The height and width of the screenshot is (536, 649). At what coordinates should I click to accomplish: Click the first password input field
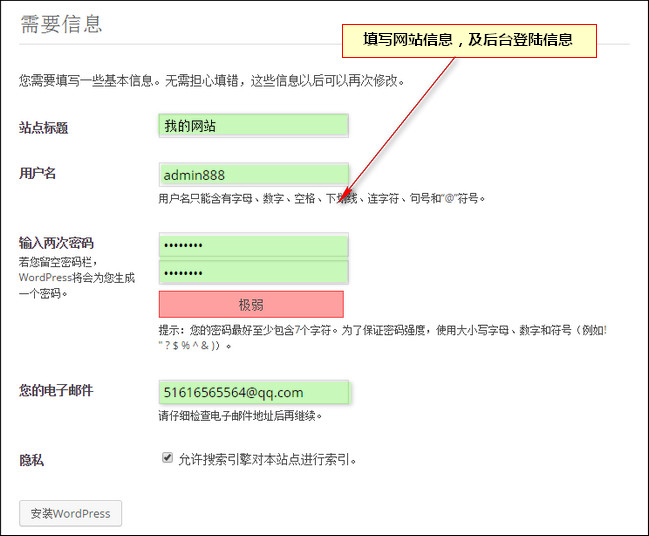pyautogui.click(x=253, y=245)
